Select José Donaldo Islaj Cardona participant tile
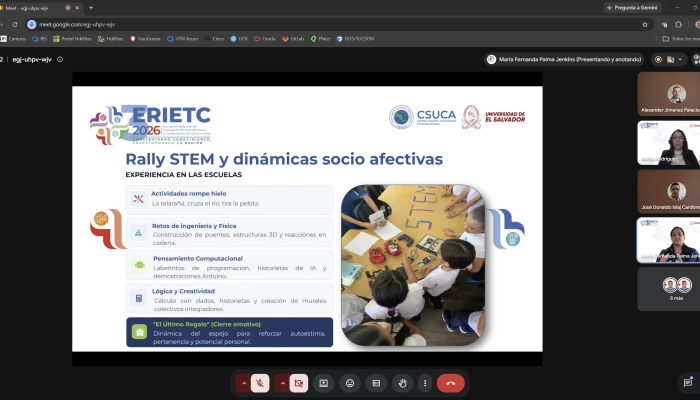Viewport: 700px width, 400px height. coord(669,192)
